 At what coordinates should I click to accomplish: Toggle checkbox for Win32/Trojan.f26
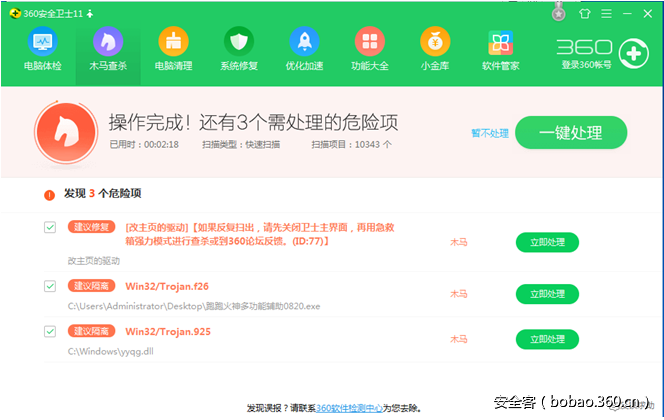tap(50, 286)
